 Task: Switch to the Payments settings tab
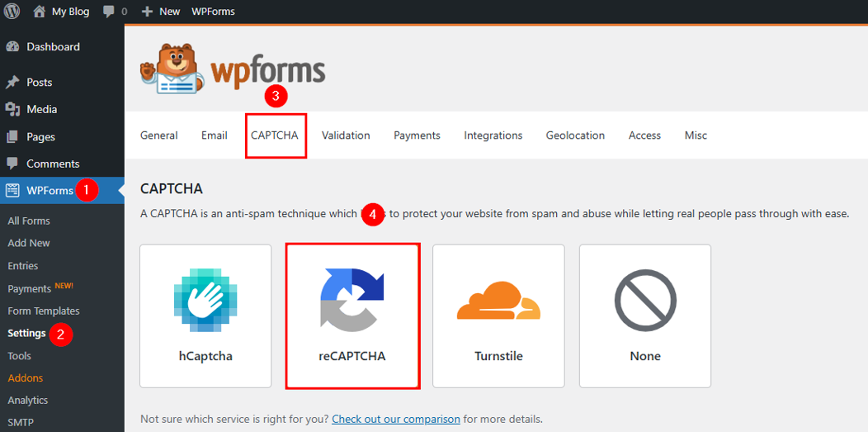point(417,135)
